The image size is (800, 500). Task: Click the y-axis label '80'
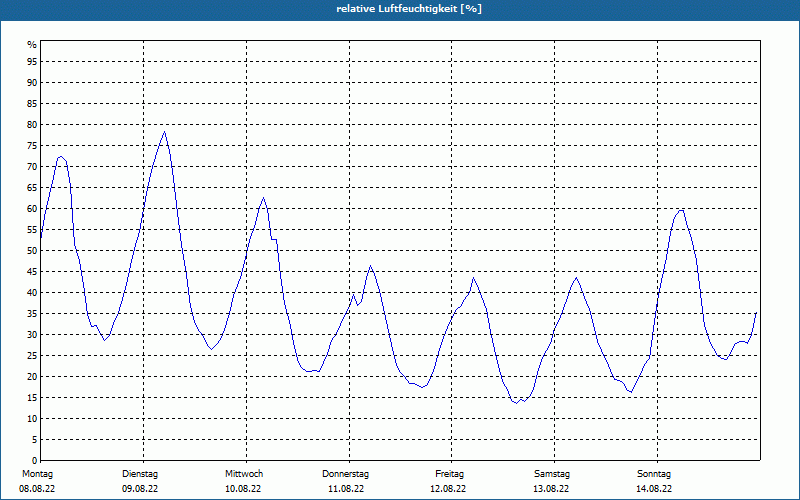tap(32, 124)
